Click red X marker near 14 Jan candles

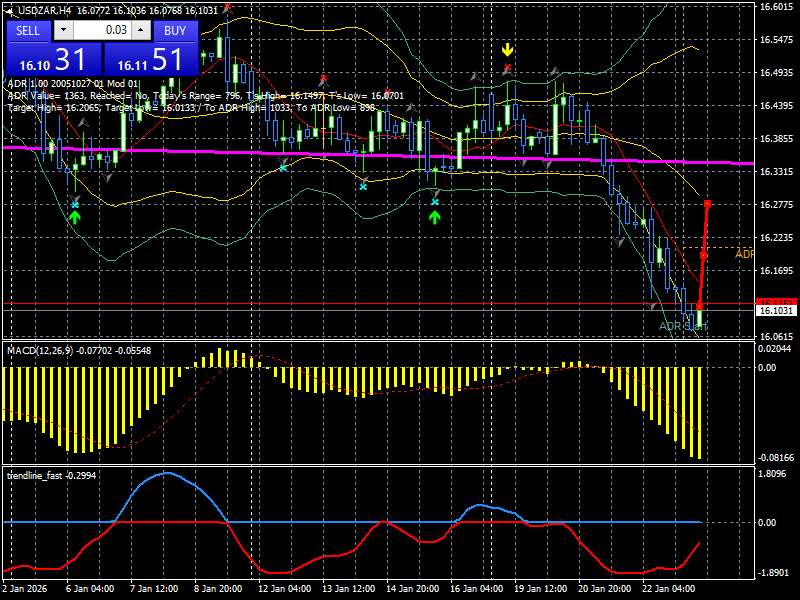click(x=387, y=92)
